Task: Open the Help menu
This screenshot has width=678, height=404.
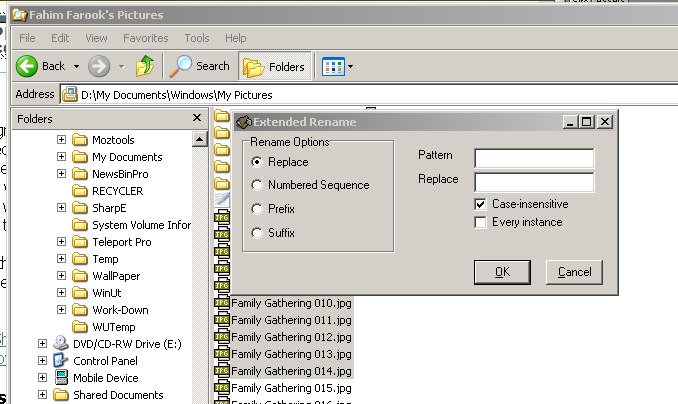Action: 236,38
